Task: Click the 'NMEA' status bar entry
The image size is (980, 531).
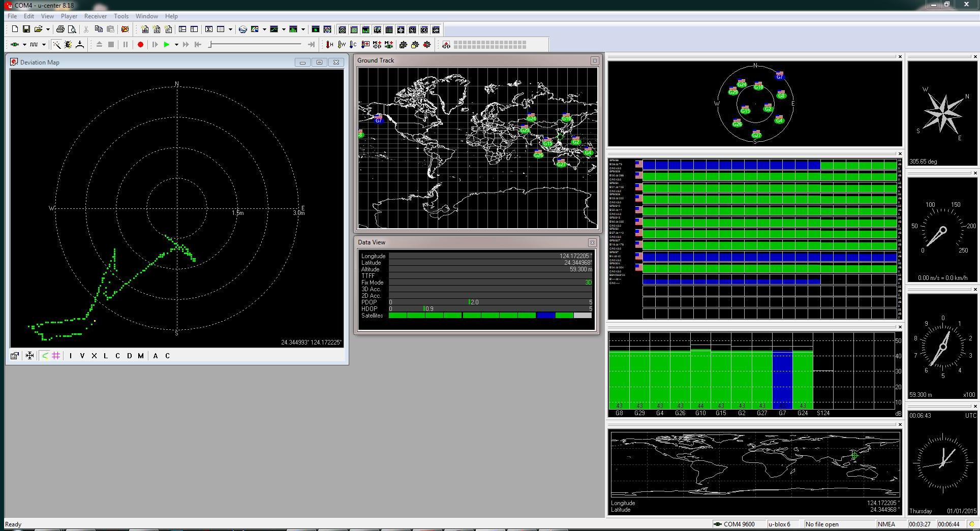Action: click(886, 524)
